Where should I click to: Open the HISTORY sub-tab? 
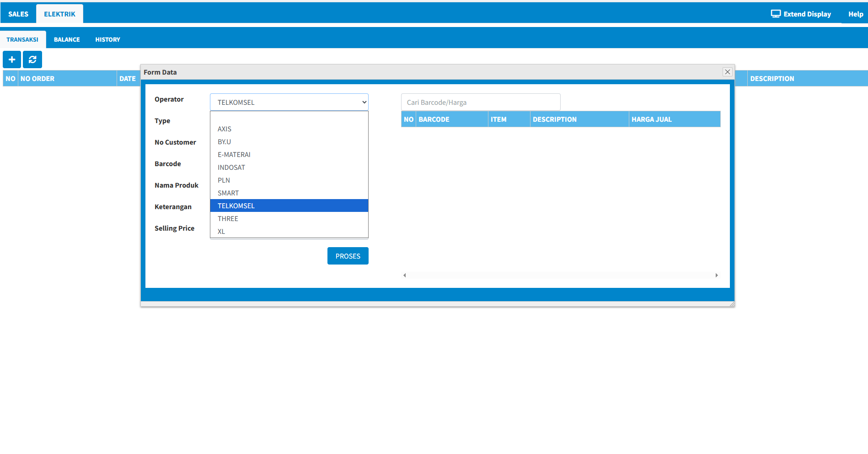107,39
